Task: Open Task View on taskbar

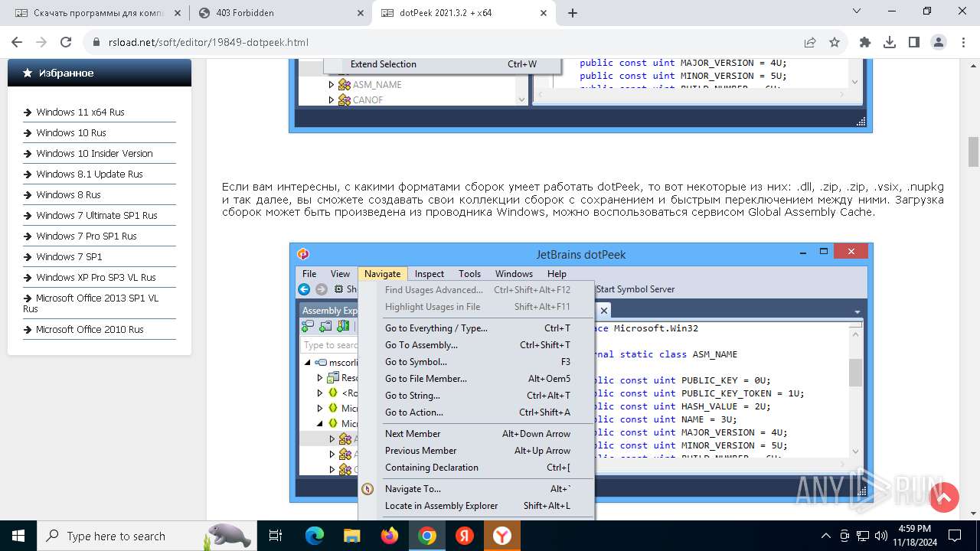Action: coord(276,536)
